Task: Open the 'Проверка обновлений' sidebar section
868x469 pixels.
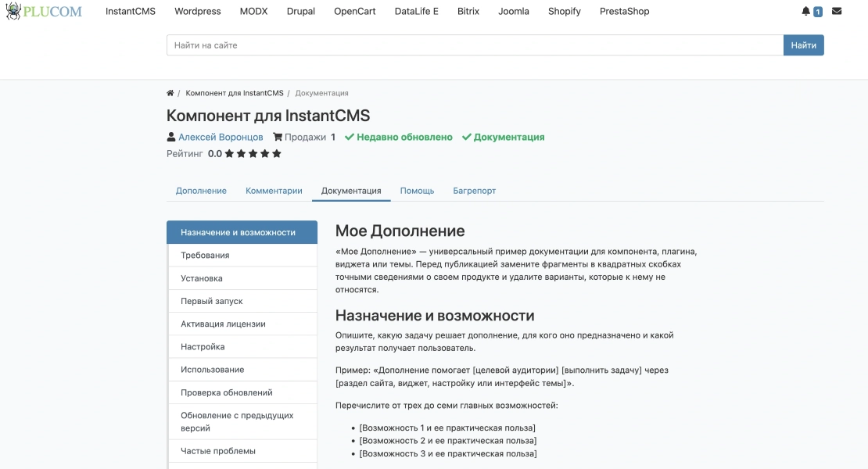Action: [242, 392]
